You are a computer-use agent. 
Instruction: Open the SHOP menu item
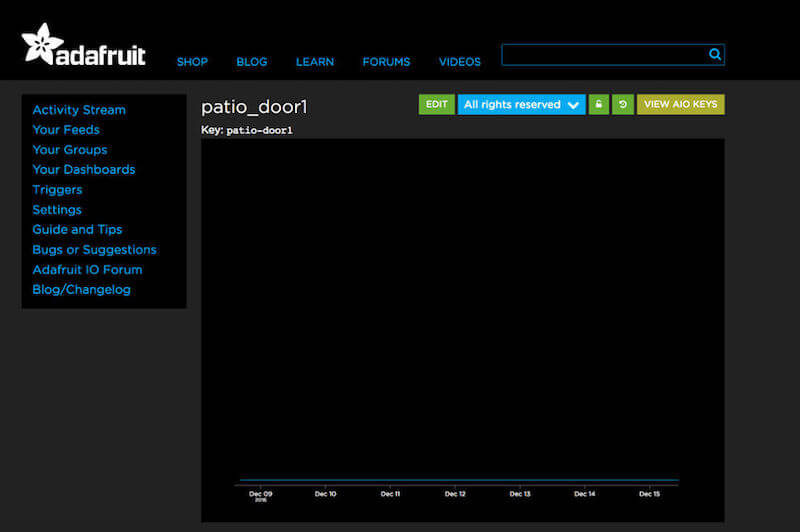[x=192, y=62]
